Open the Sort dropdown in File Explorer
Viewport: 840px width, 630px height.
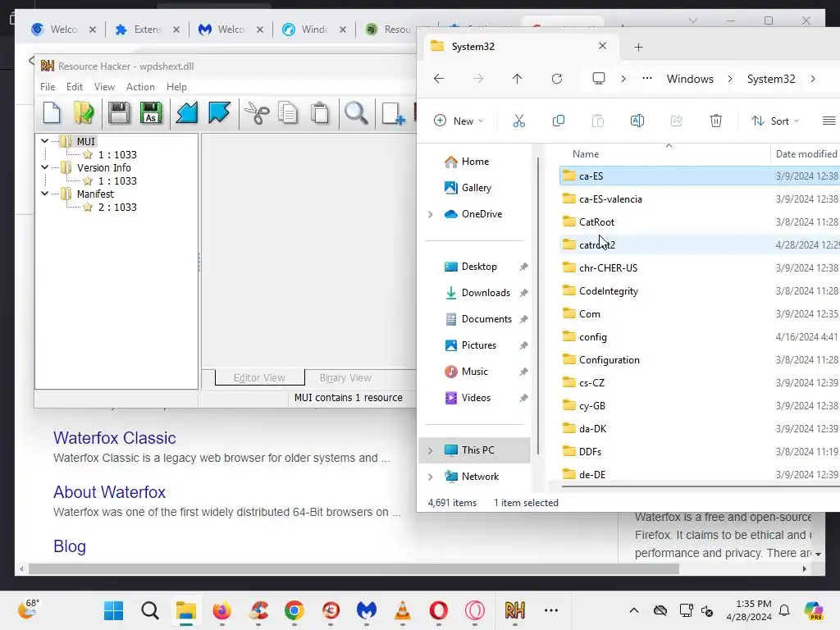[775, 121]
